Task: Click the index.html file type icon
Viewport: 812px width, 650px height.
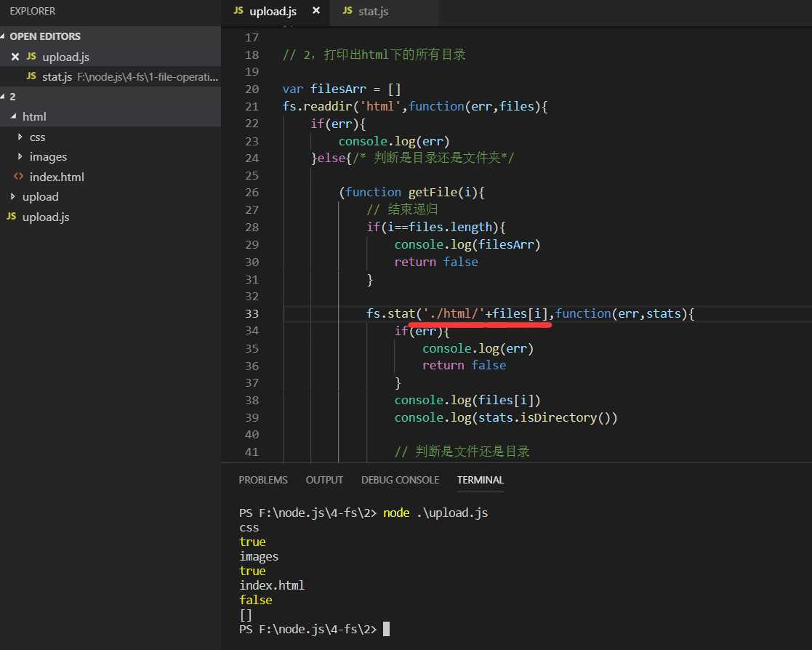Action: tap(19, 177)
